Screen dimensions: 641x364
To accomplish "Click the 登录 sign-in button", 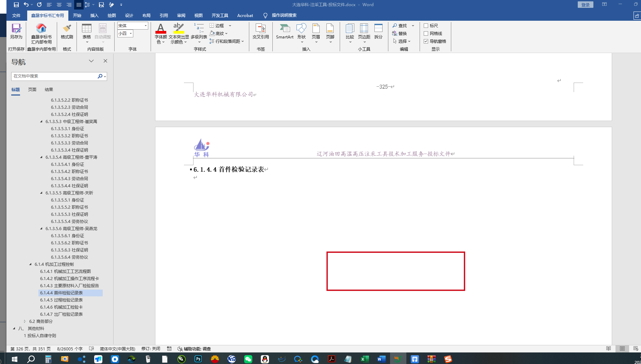I will 585,5.
